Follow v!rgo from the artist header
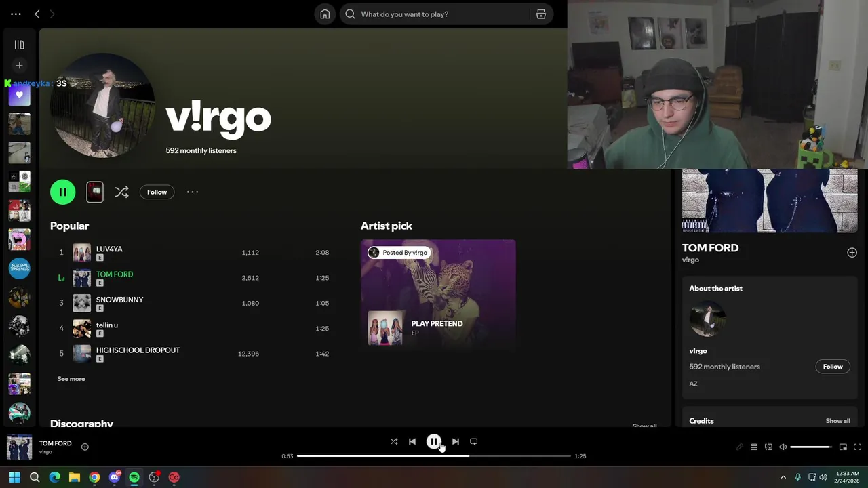The width and height of the screenshot is (868, 488). pos(157,192)
